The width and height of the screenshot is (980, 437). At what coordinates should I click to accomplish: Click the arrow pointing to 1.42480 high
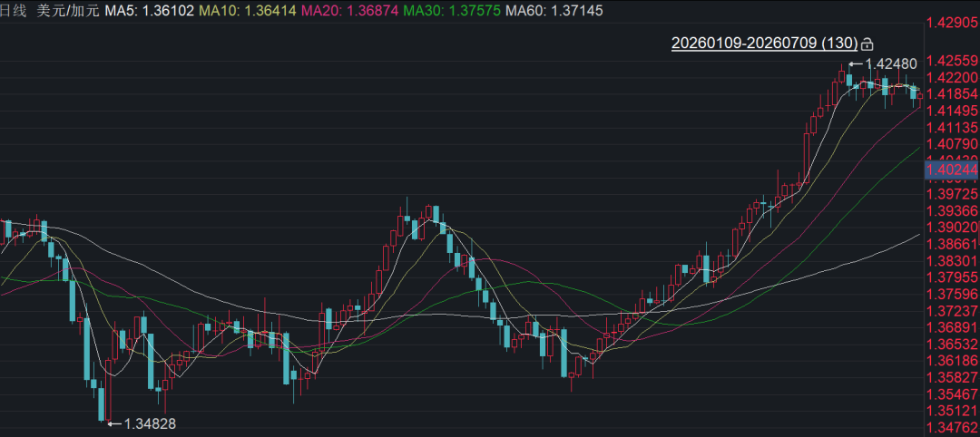pyautogui.click(x=856, y=63)
